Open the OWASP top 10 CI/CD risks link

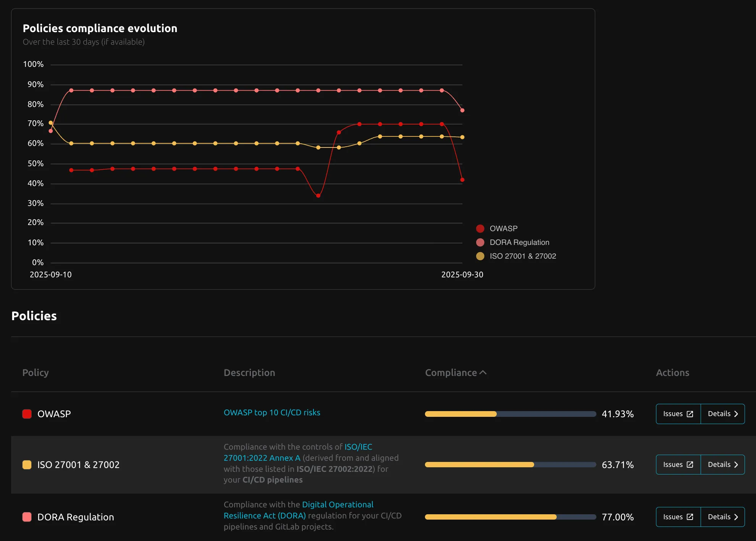pos(272,413)
